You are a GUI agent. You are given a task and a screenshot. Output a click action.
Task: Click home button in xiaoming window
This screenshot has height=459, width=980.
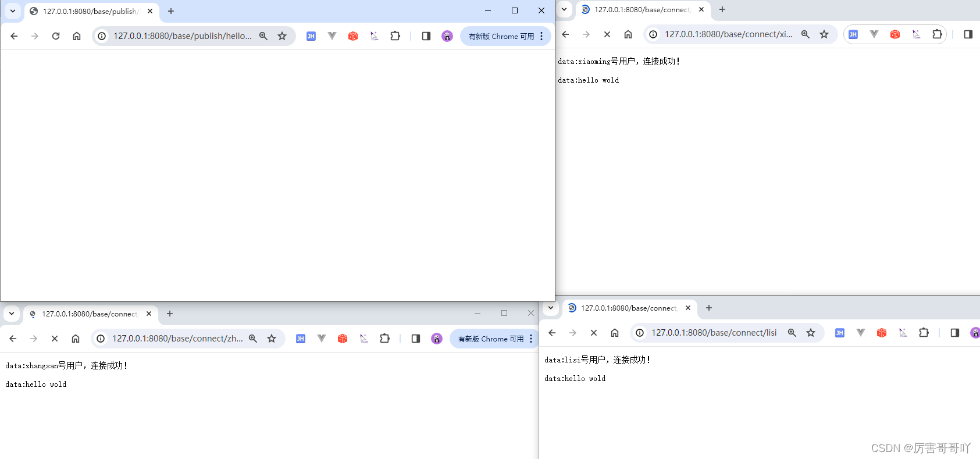pos(628,34)
